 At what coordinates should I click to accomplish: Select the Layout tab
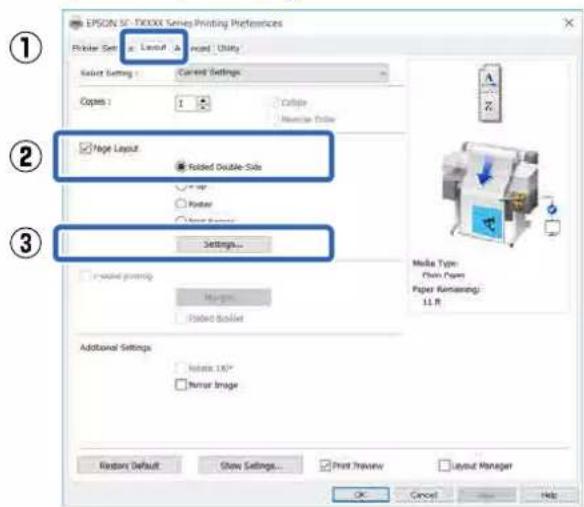coord(153,47)
